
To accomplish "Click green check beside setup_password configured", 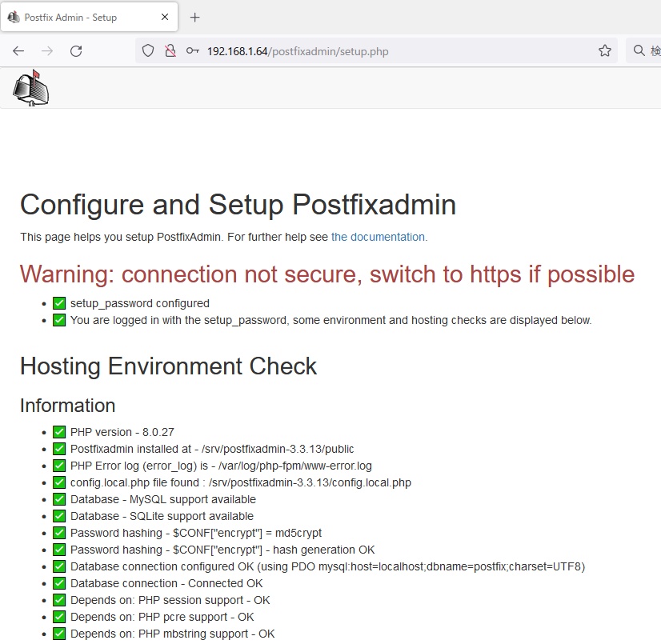I will click(59, 303).
